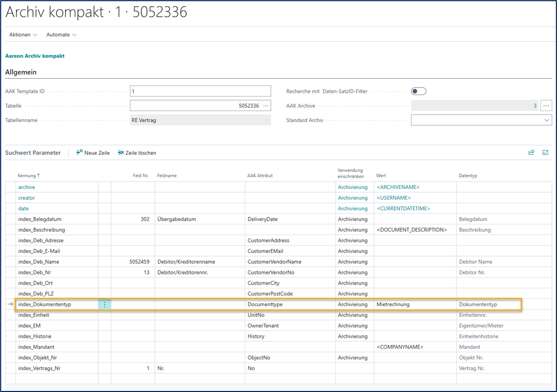Expand the Aktionen menu

(x=23, y=35)
